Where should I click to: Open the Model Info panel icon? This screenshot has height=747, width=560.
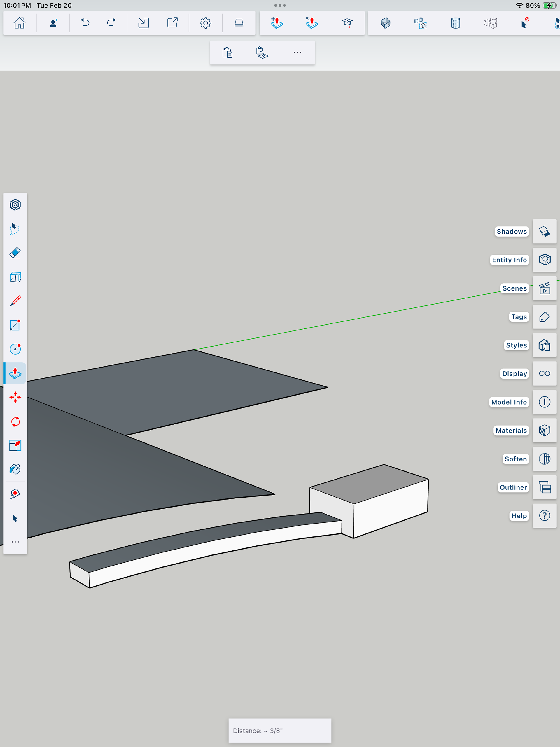tap(545, 402)
